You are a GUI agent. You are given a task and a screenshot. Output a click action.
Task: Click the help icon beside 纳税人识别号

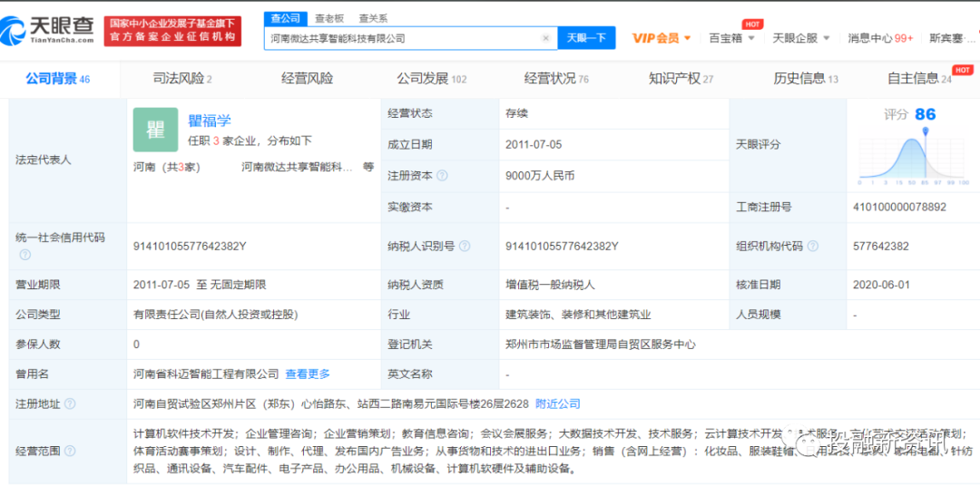(465, 246)
